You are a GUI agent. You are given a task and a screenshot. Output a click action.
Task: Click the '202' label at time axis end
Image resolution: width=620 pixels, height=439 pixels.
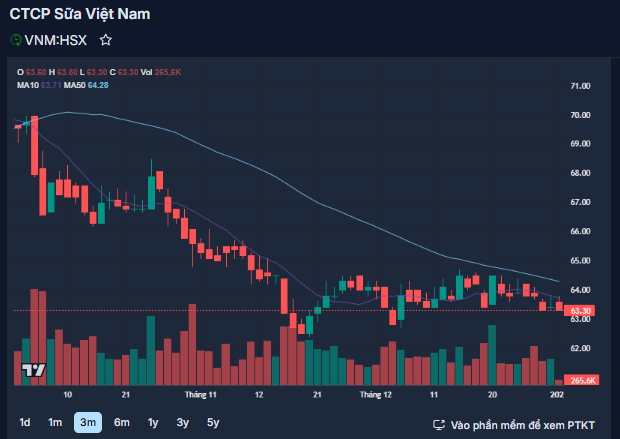[x=557, y=394]
